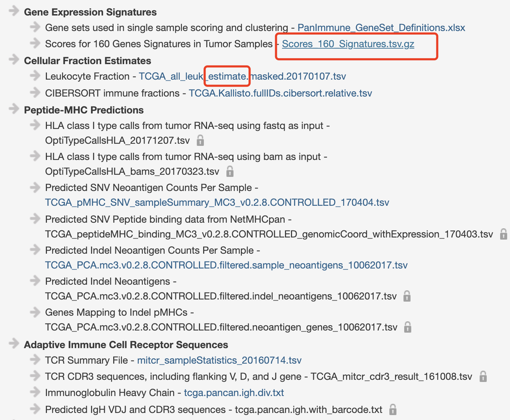
Task: Click filtered.neoantigen_genes_10062017.tsv file name text
Action: tap(221, 327)
